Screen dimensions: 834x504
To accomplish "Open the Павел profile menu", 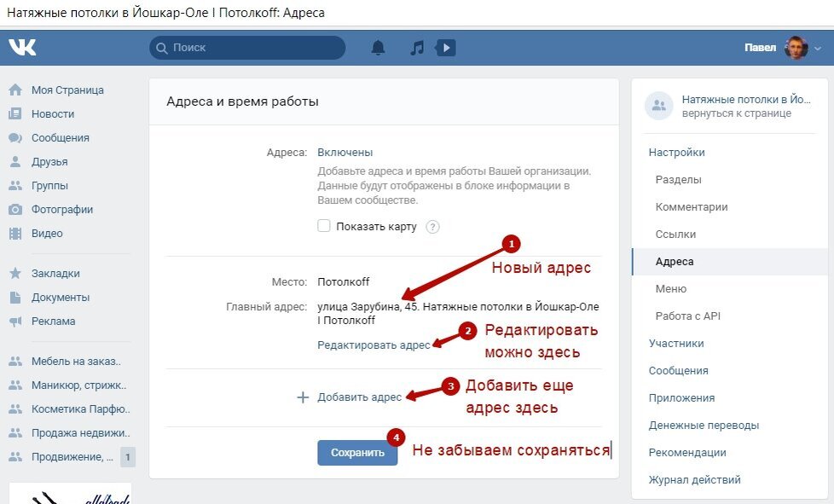I will [767, 47].
